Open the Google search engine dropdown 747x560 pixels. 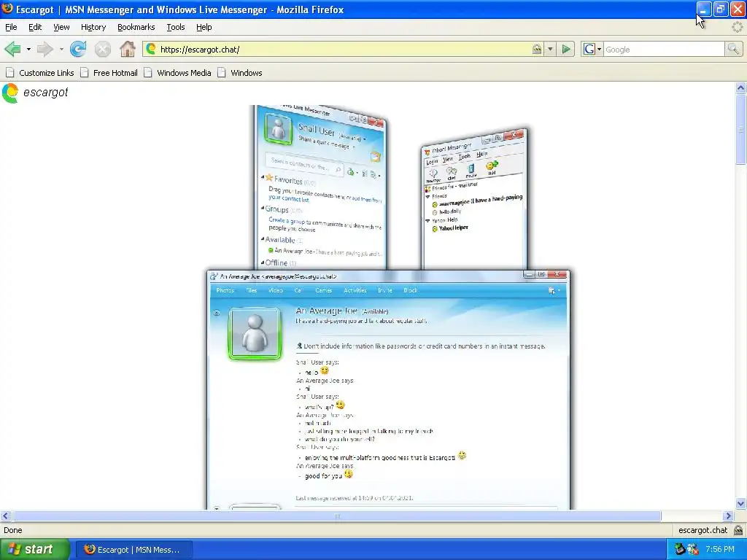[x=592, y=49]
